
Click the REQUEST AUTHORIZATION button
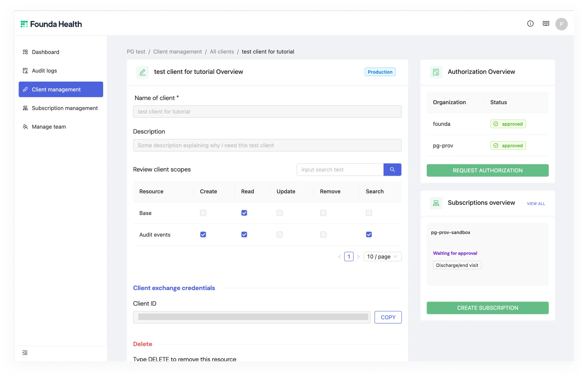[488, 170]
